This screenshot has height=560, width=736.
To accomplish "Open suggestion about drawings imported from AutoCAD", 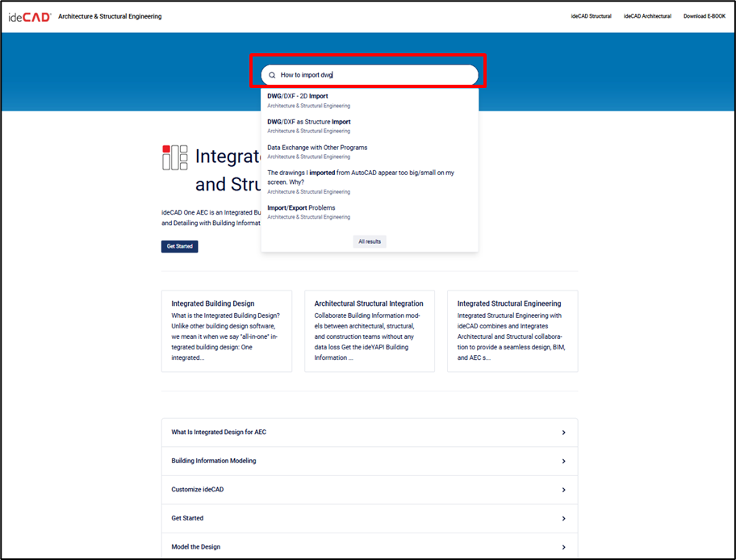I will pos(361,178).
